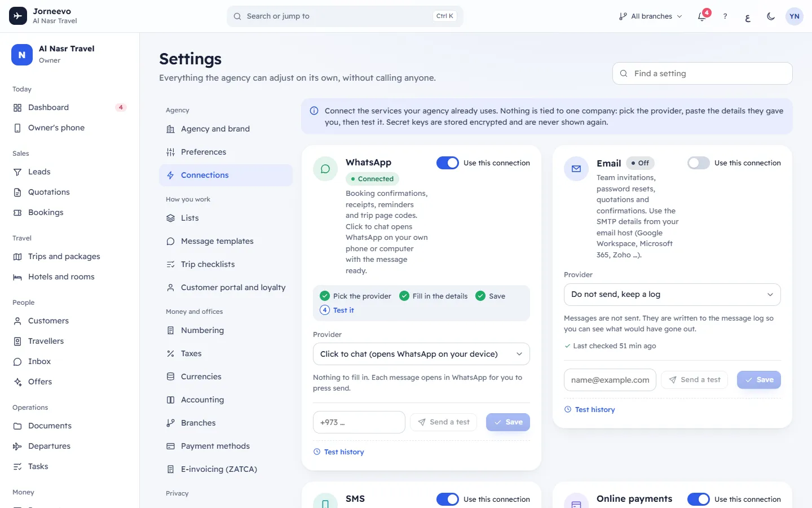Toggle dark mode moon icon

click(771, 16)
